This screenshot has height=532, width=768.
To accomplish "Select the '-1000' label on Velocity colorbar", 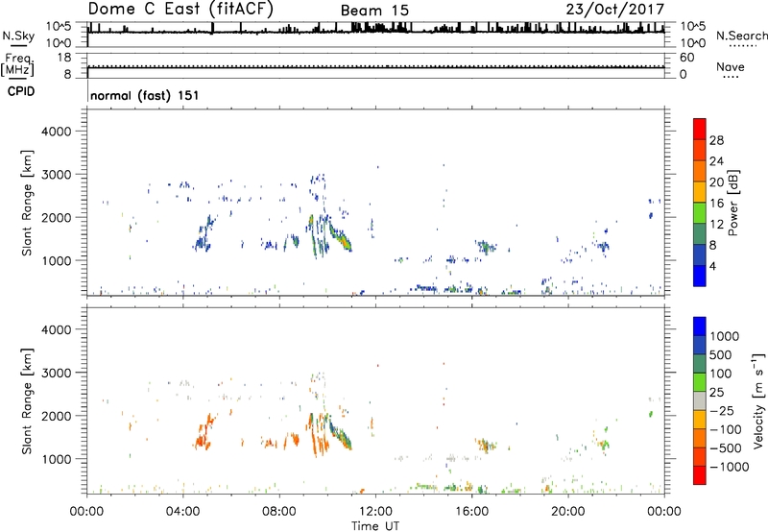I will (x=729, y=467).
